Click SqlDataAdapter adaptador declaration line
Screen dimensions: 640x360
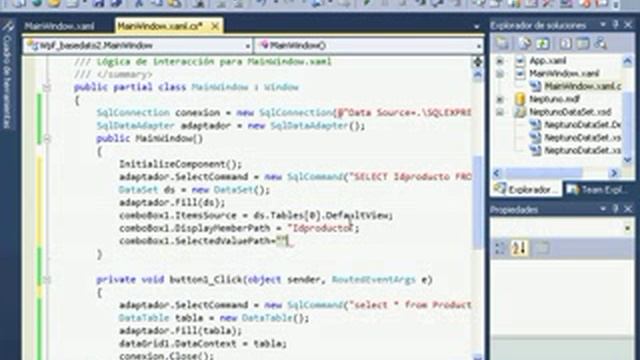point(231,126)
